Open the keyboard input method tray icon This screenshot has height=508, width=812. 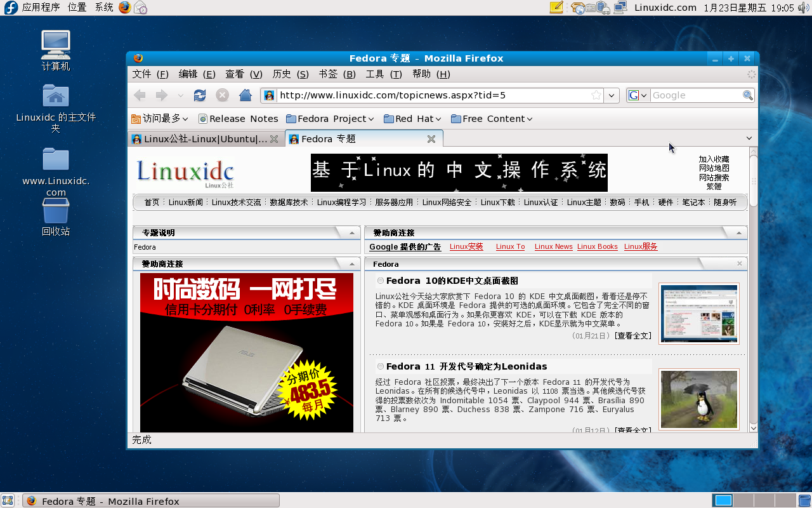pyautogui.click(x=591, y=8)
